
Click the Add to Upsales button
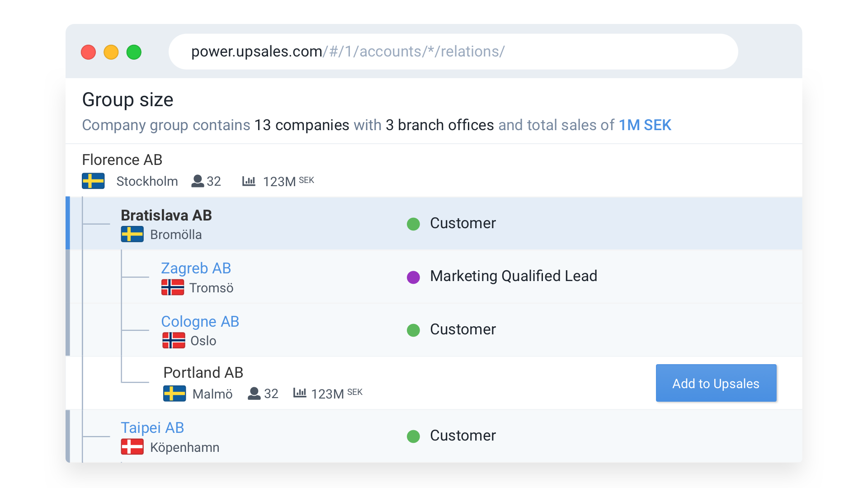pos(716,383)
